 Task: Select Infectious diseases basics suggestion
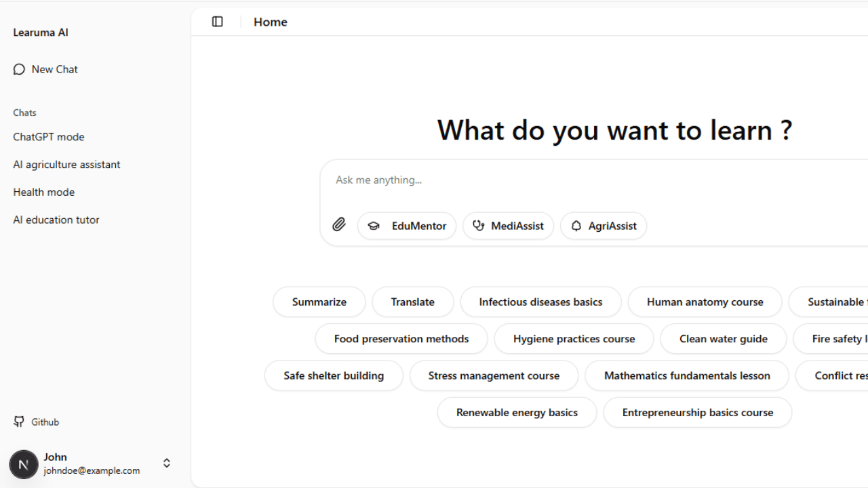[x=540, y=302]
